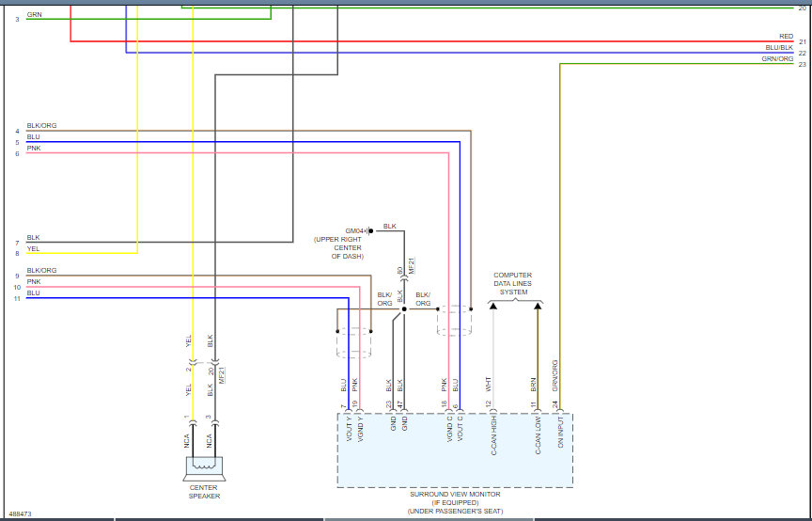Select the SURROUND VIEW MONITOR label
The image size is (812, 521).
pos(455,495)
